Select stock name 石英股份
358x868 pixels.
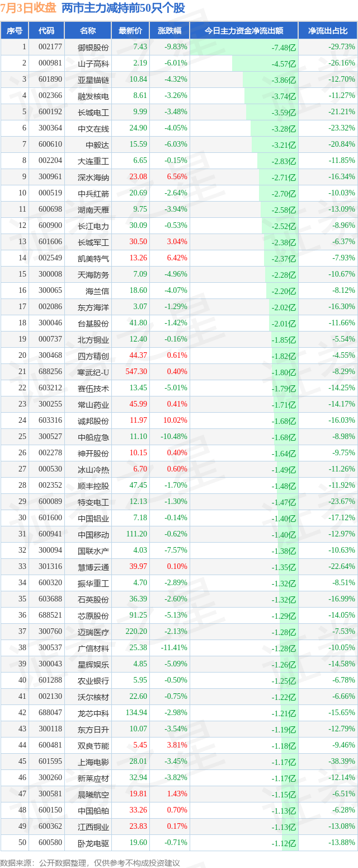[x=93, y=599]
